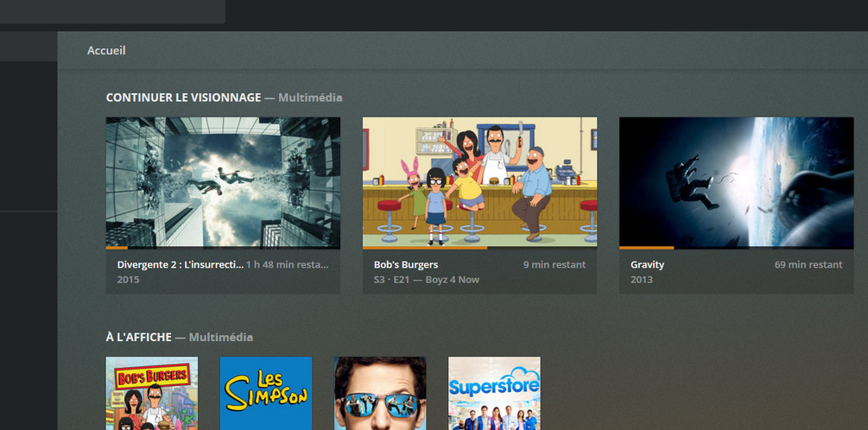Click the 2013 year under Gravity
Viewport: 868px width, 430px height.
(x=642, y=280)
